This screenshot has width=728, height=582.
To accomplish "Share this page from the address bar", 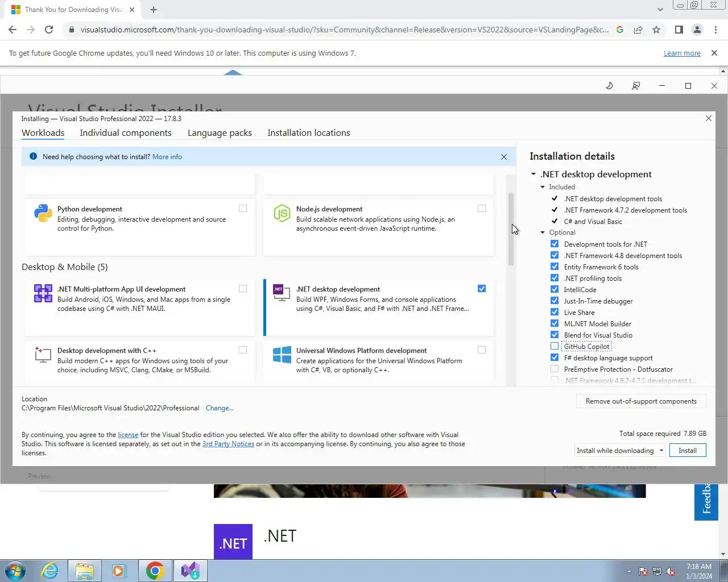I will (638, 30).
